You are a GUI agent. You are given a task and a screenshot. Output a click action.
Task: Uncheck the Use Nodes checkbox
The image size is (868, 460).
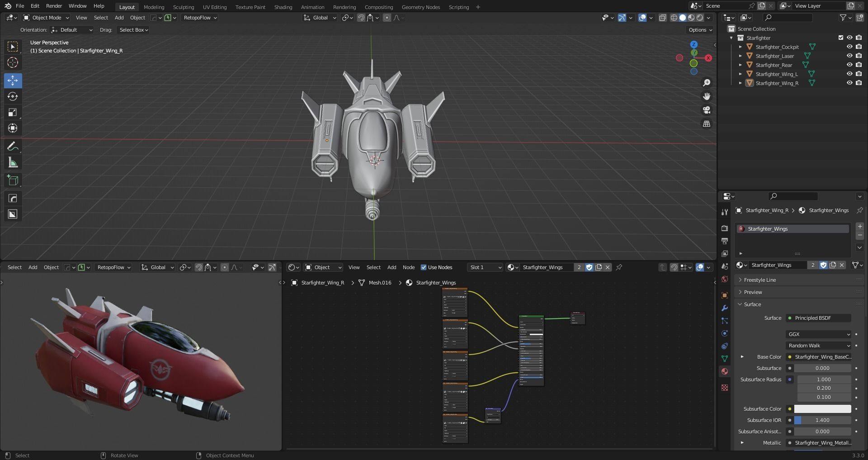click(424, 267)
